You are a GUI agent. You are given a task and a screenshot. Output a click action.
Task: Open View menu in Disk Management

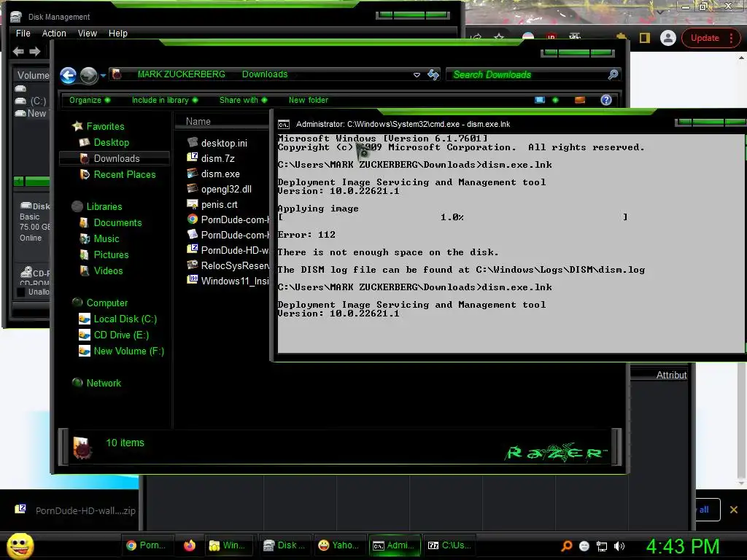click(88, 34)
